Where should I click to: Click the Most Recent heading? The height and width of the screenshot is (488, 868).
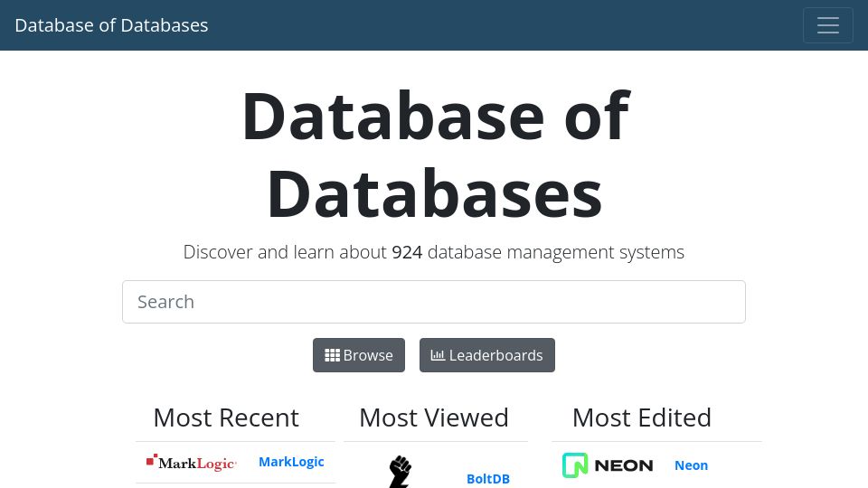(226, 418)
